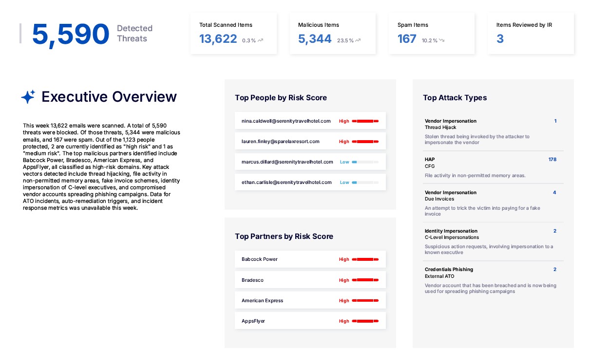
Task: Click the upward trend arrow in Malicious Items
Action: pyautogui.click(x=358, y=40)
